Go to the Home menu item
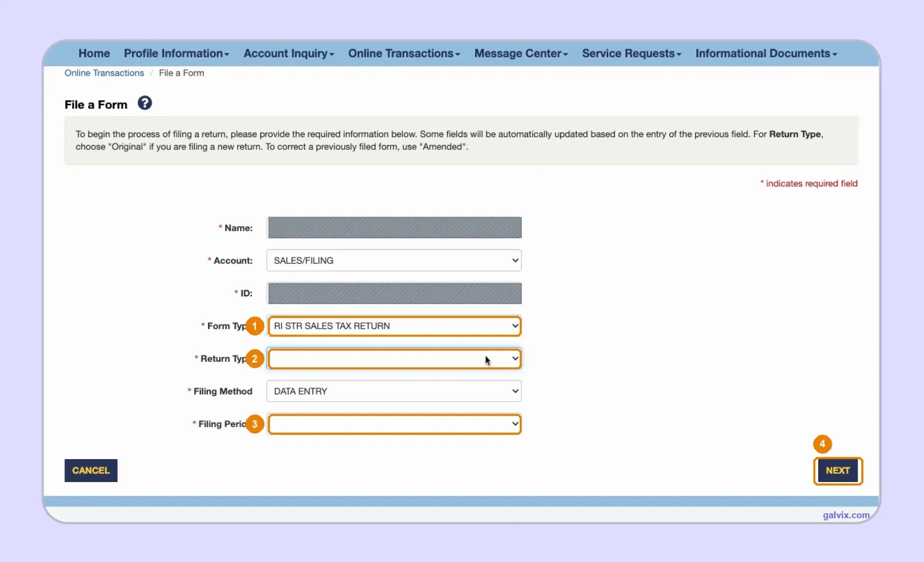 tap(94, 53)
